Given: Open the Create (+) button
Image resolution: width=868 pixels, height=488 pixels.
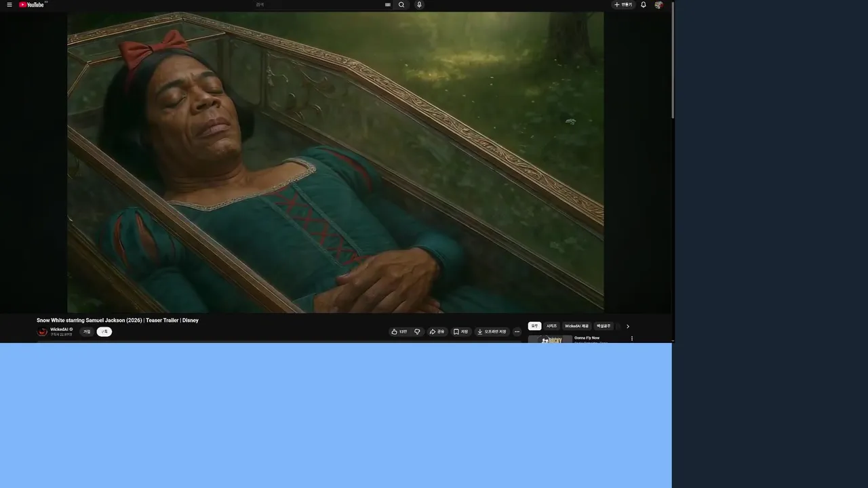Looking at the screenshot, I should (x=623, y=5).
